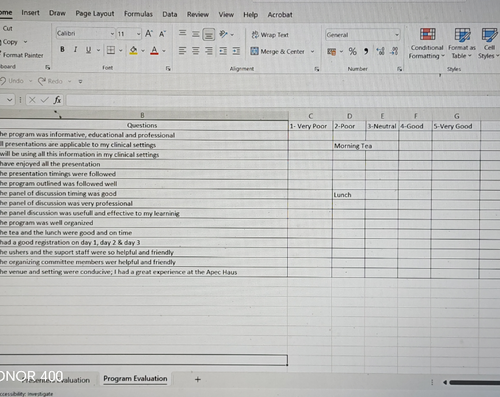Click Format Painter
Screen dimensions: 500x397
click(22, 55)
